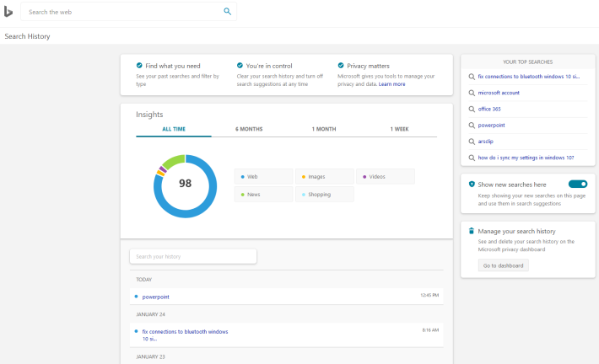Filter insights by Shopping category
The width and height of the screenshot is (599, 364).
tap(324, 194)
